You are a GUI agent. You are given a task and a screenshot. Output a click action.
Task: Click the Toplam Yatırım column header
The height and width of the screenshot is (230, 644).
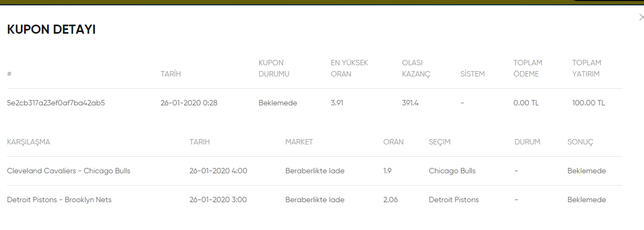click(x=587, y=68)
